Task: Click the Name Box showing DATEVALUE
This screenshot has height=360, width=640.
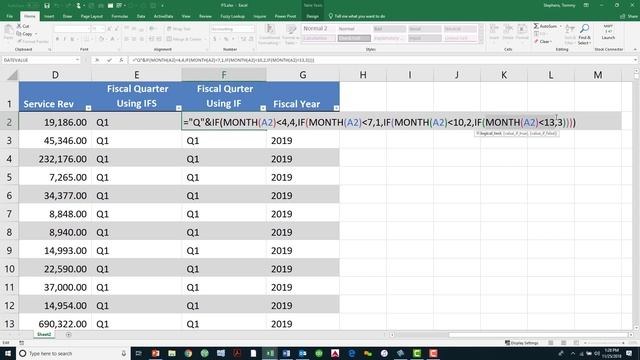Action: pos(38,60)
